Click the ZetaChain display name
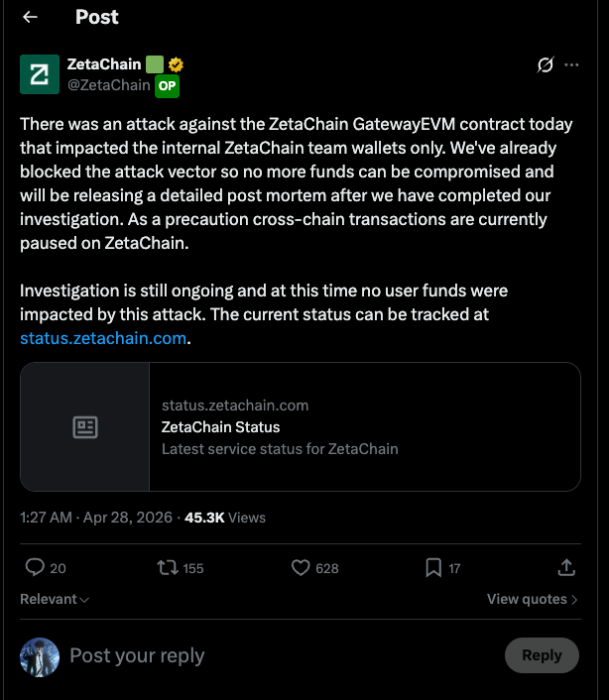The width and height of the screenshot is (609, 700). 104,64
